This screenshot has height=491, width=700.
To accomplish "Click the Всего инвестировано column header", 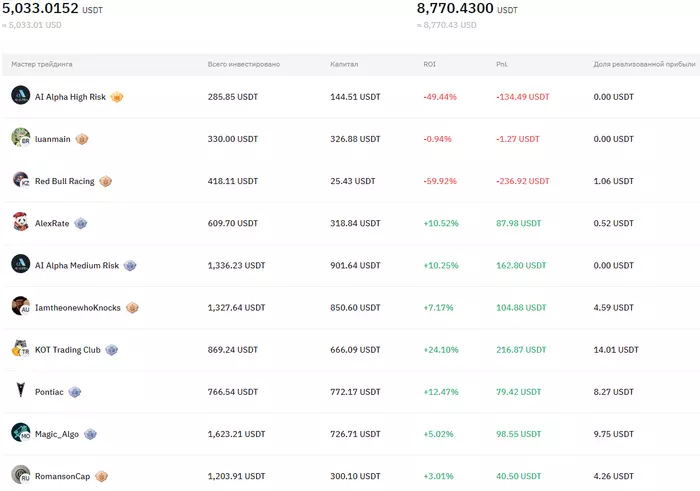I will coord(243,64).
